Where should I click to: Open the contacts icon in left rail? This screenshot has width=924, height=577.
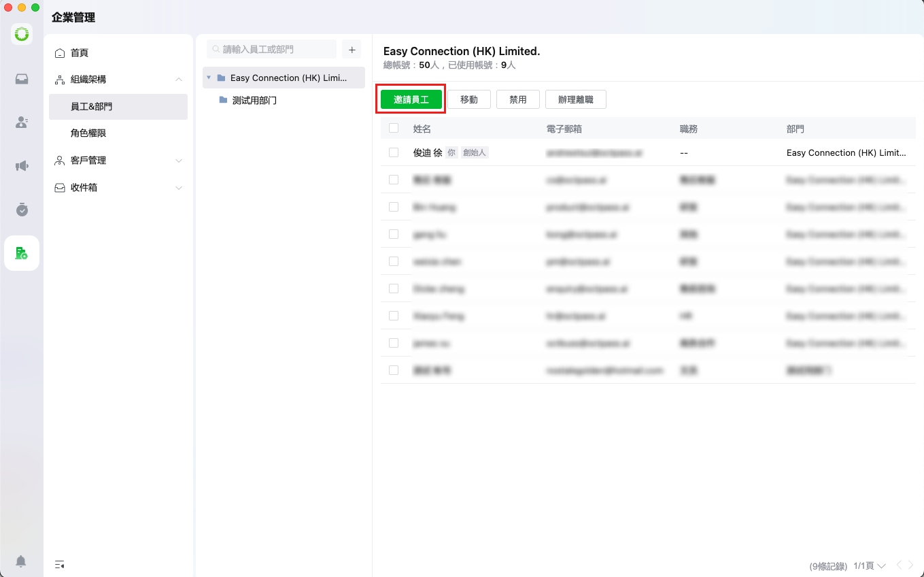click(22, 122)
